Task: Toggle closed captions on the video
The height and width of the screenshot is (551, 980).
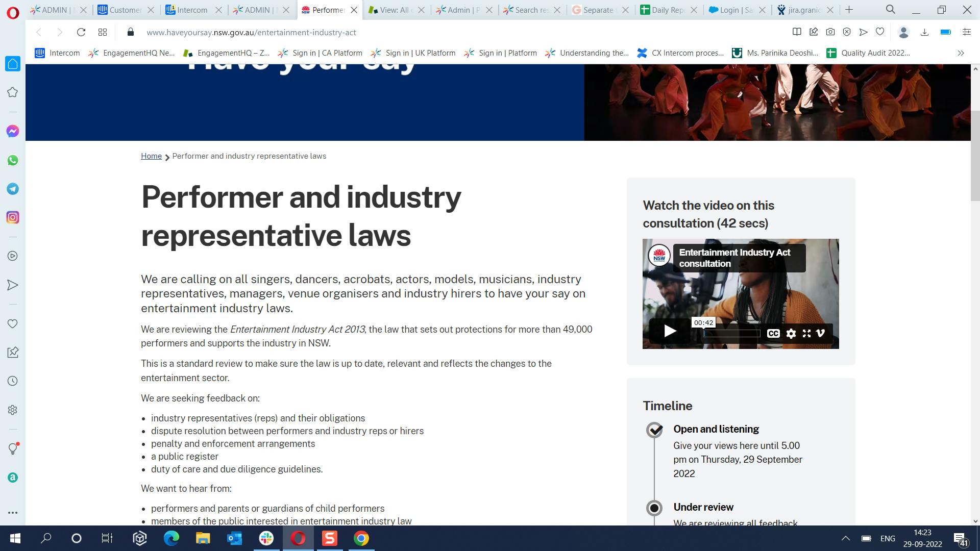Action: point(773,333)
